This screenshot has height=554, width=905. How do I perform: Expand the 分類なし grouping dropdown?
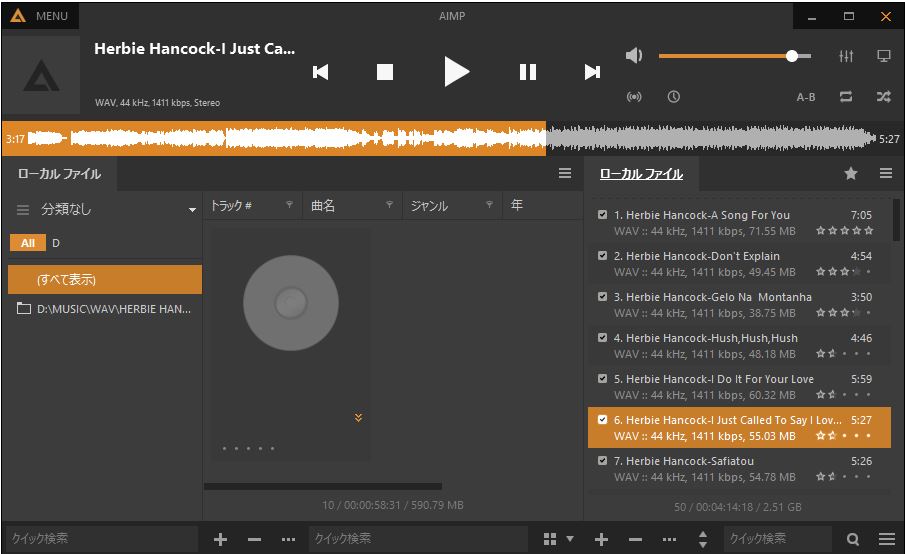coord(192,209)
